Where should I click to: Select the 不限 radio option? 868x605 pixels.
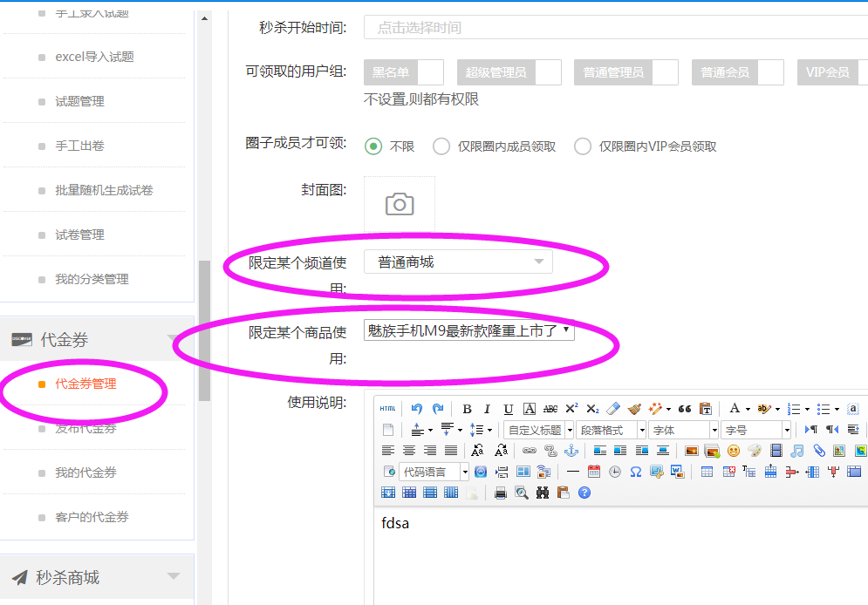tap(373, 146)
